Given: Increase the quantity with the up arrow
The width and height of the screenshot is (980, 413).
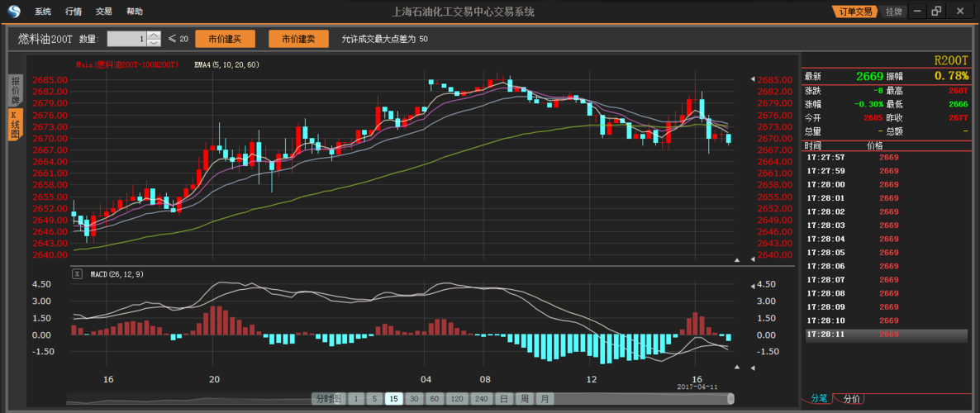Looking at the screenshot, I should (x=155, y=35).
